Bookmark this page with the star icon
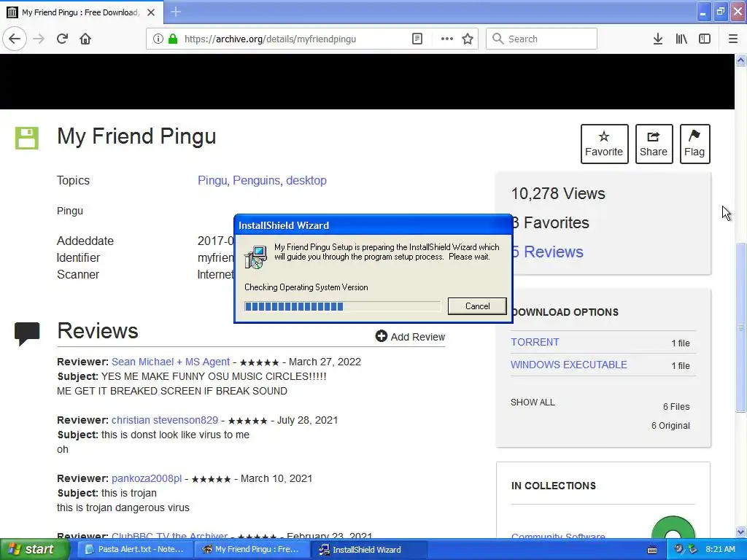Screen dimensions: 747x560 pos(468,39)
